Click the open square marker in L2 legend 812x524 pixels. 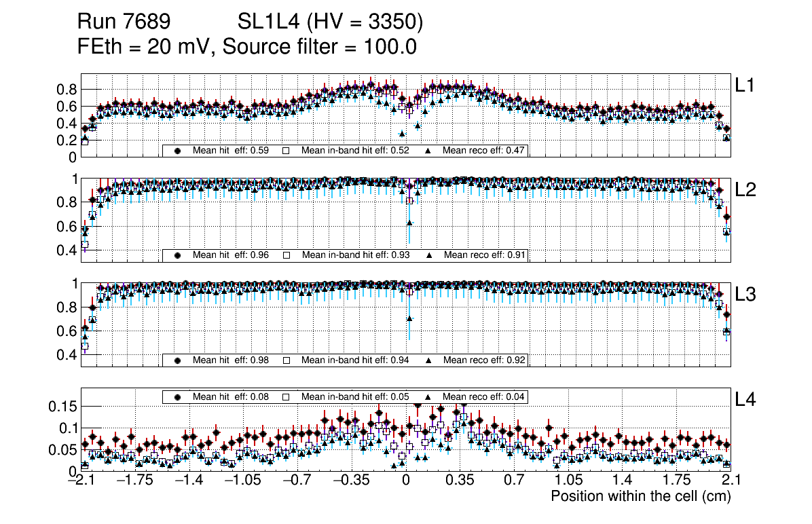[x=287, y=255]
